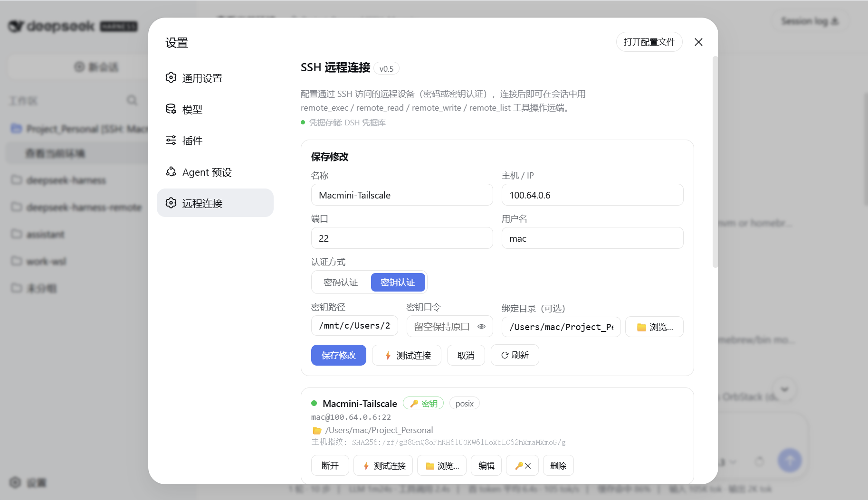
Task: Switch authentication to 密码认证
Action: coord(341,283)
